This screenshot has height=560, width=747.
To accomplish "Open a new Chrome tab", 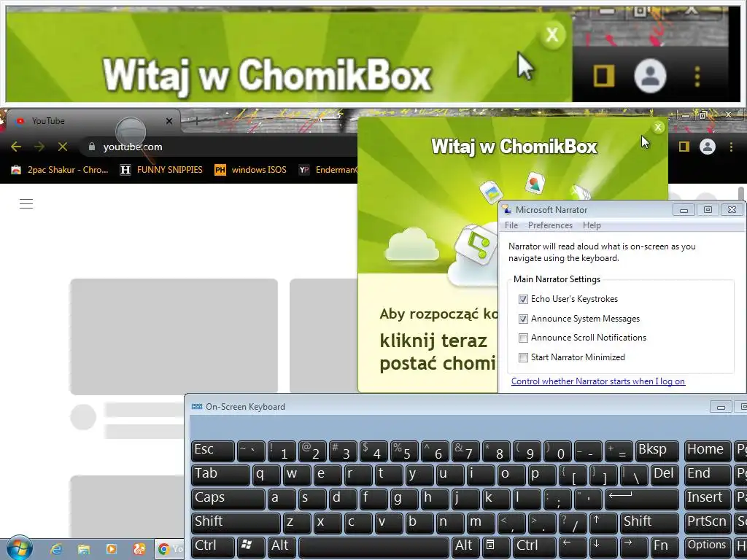I will 197,121.
